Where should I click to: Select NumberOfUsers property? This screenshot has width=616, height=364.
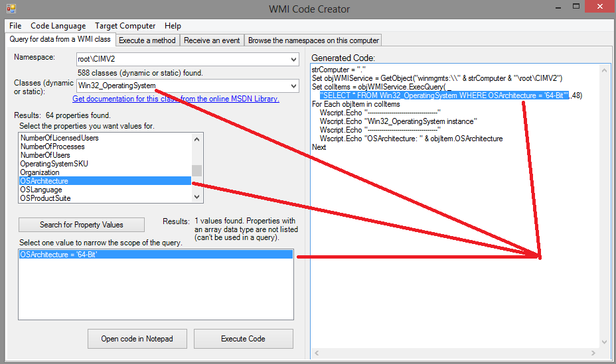pyautogui.click(x=105, y=155)
